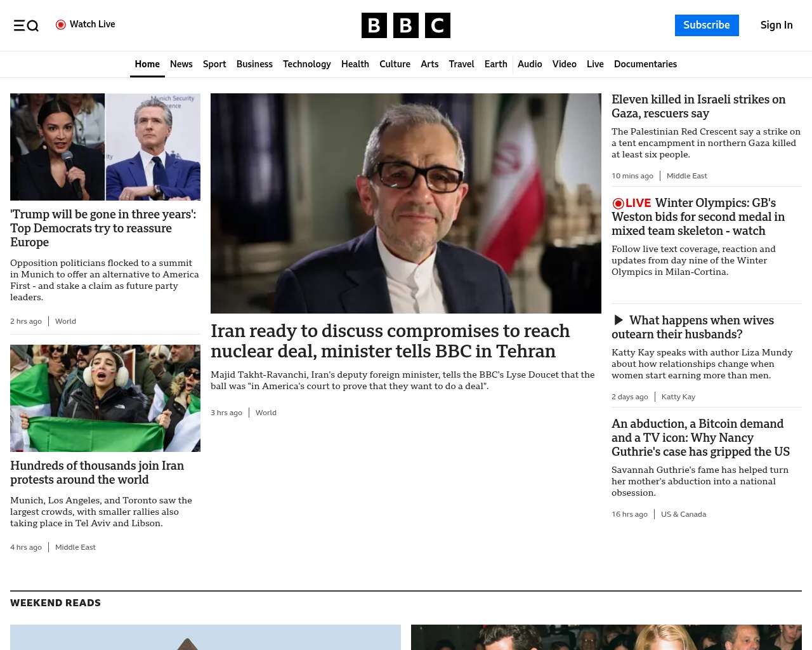Click the 'Follow live text coverage' summary
Viewport: 812px width, 650px height.
[x=693, y=260]
